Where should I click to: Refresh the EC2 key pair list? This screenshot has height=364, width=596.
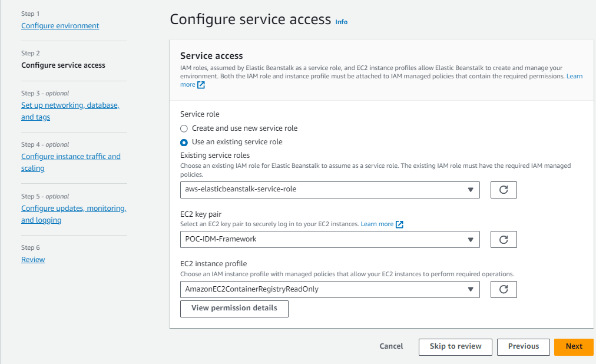(x=504, y=239)
